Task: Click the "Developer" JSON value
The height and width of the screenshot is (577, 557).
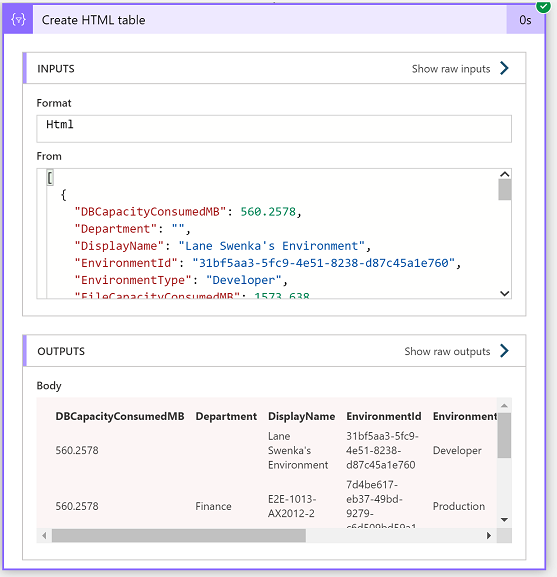Action: coord(244,280)
